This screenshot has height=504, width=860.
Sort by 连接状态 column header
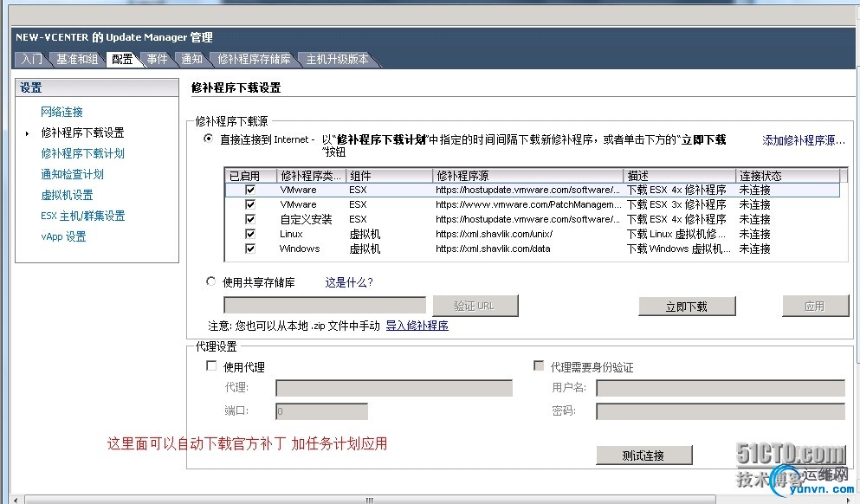[x=787, y=176]
